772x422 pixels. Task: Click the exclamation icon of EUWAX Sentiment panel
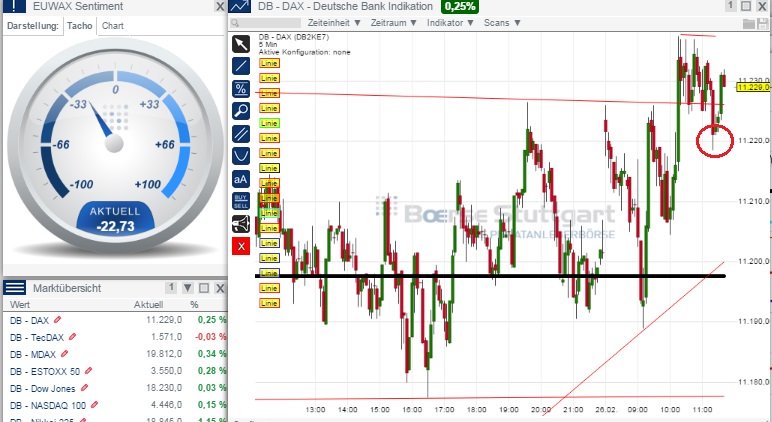14,6
